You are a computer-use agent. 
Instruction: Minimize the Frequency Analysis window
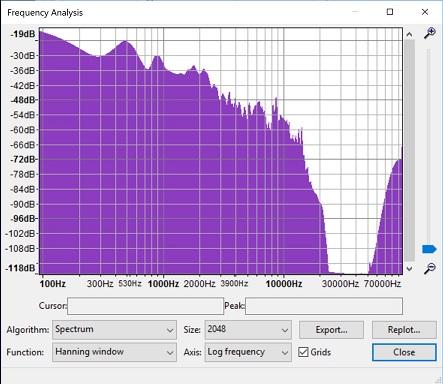click(x=355, y=12)
